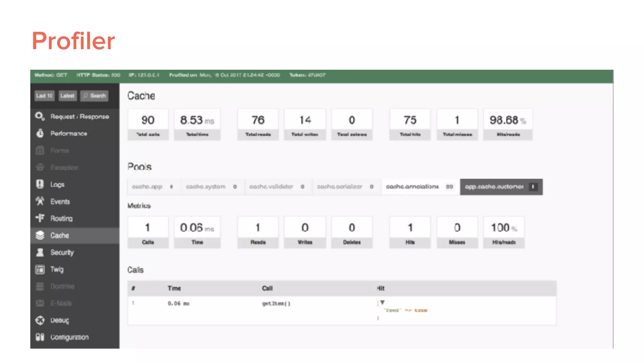644x362 pixels.
Task: Select the cache.system pool tab
Action: tap(212, 187)
